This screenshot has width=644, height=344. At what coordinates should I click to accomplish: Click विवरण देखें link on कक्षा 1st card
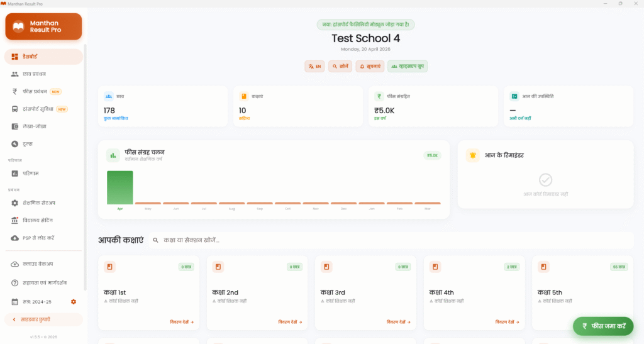coord(182,321)
